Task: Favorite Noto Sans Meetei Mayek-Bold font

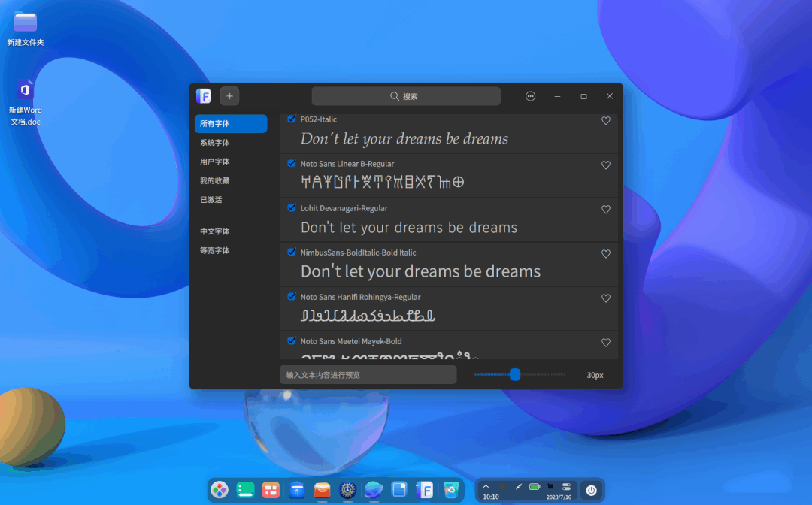Action: coord(605,343)
